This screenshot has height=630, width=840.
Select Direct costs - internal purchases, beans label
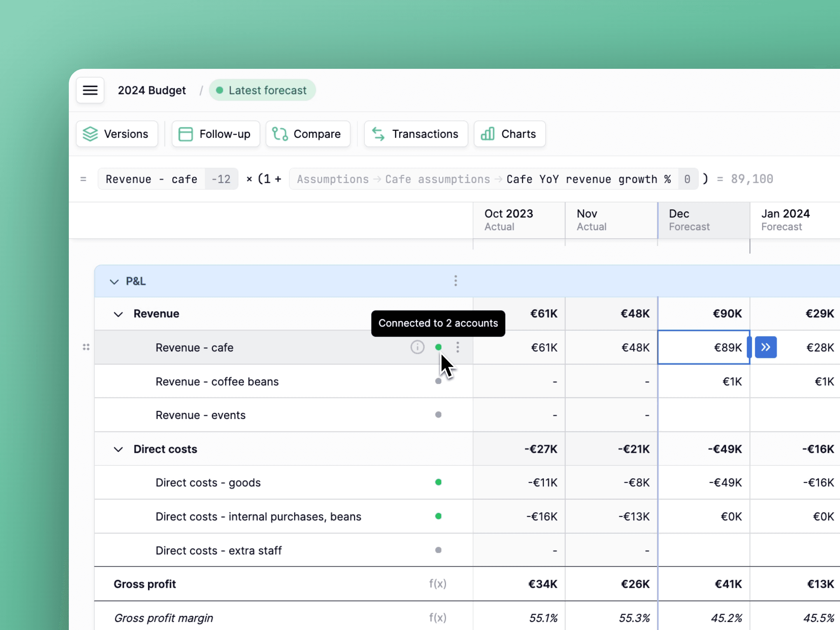pyautogui.click(x=258, y=517)
